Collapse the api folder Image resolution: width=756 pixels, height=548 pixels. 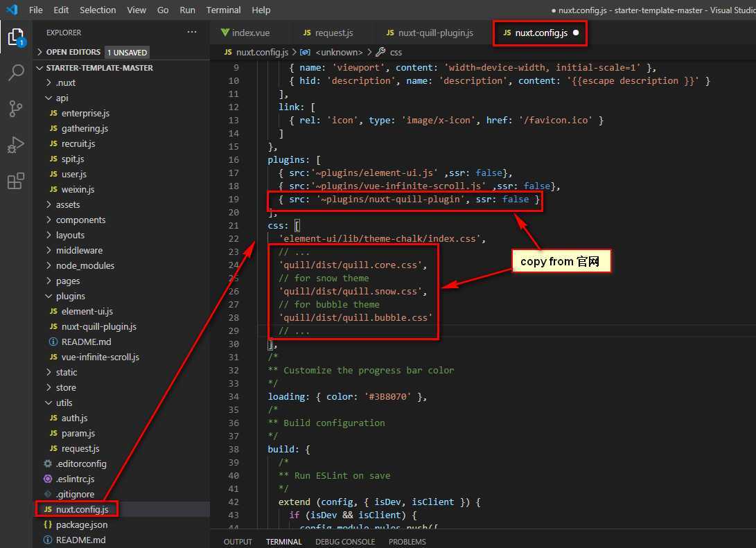tap(49, 98)
